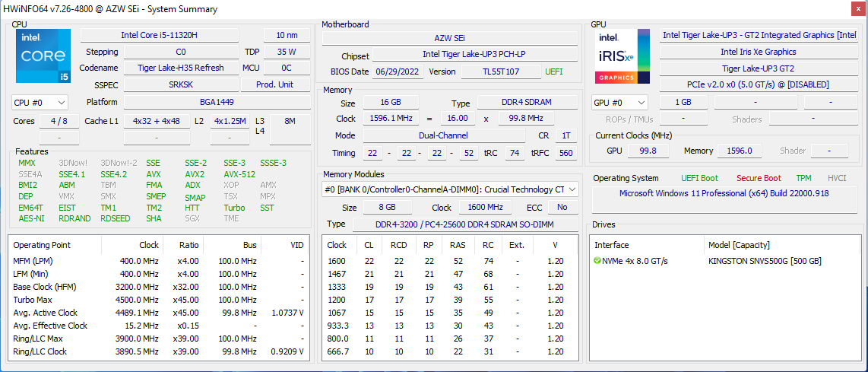Click the AVX-512 feature label
This screenshot has width=868, height=372.
coord(239,174)
